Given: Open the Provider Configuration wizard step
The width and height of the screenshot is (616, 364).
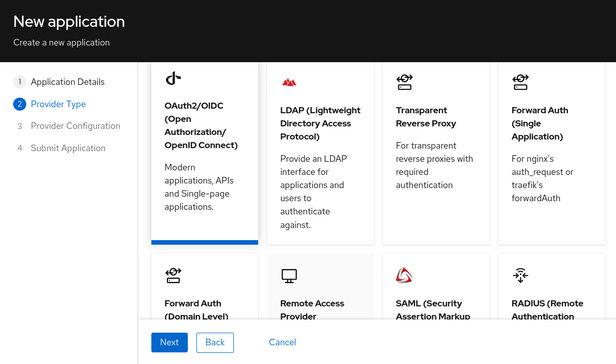Looking at the screenshot, I should tap(75, 126).
